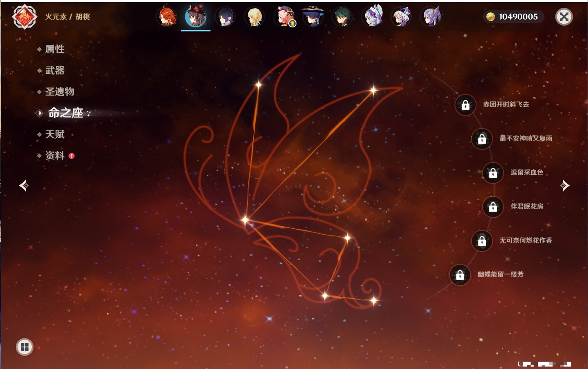Select the dark-blue short-haired character portrait

(x=225, y=17)
